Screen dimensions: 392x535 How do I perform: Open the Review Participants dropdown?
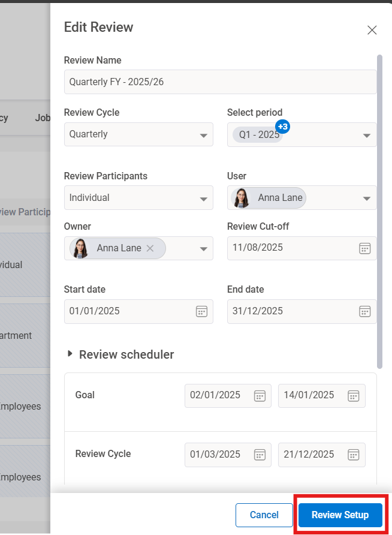(x=203, y=199)
